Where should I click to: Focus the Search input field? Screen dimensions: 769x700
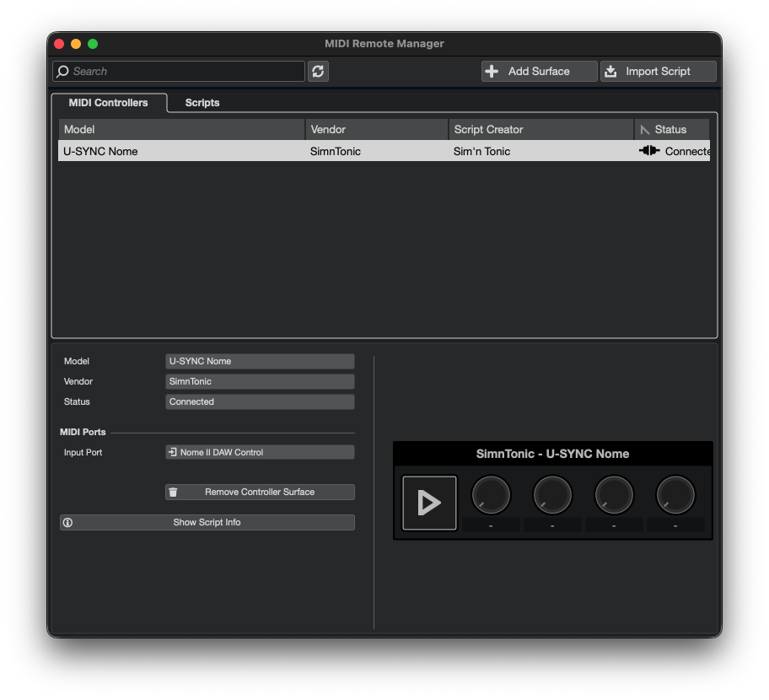coord(179,71)
